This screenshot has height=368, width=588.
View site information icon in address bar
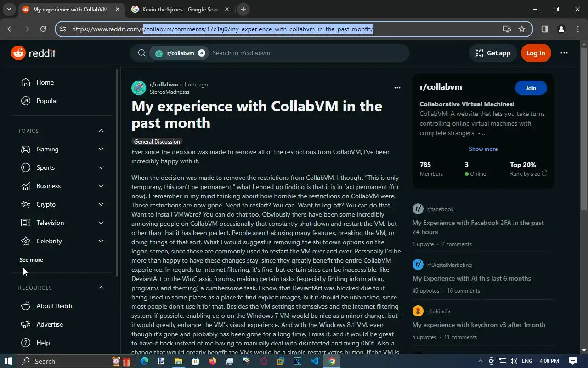tap(63, 29)
